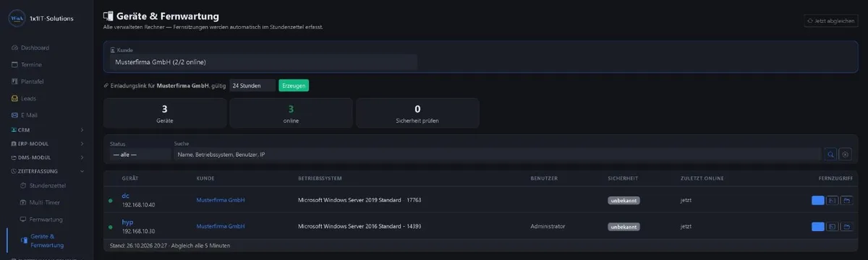The height and width of the screenshot is (260, 868).
Task: Go to Plantafel in the sidebar
Action: 46,82
